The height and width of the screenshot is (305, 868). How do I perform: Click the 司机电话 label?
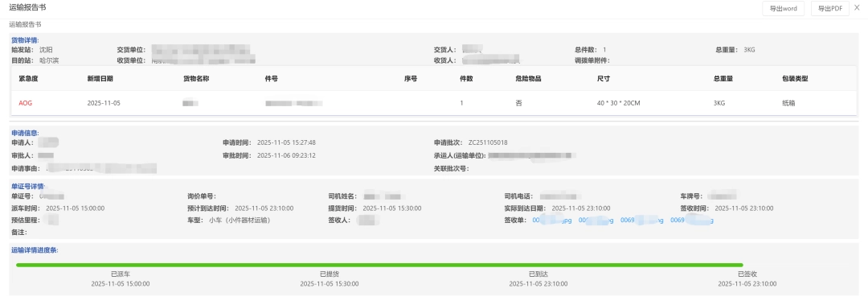point(518,196)
